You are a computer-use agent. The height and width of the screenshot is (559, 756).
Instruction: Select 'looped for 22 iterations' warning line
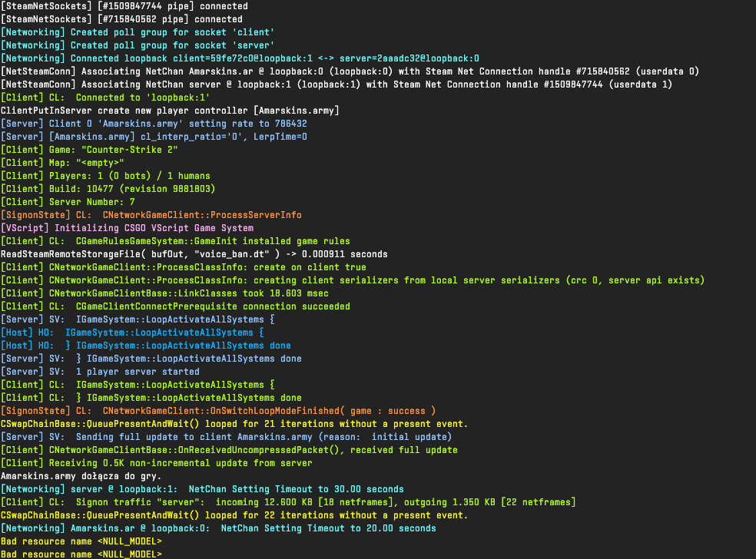click(234, 515)
